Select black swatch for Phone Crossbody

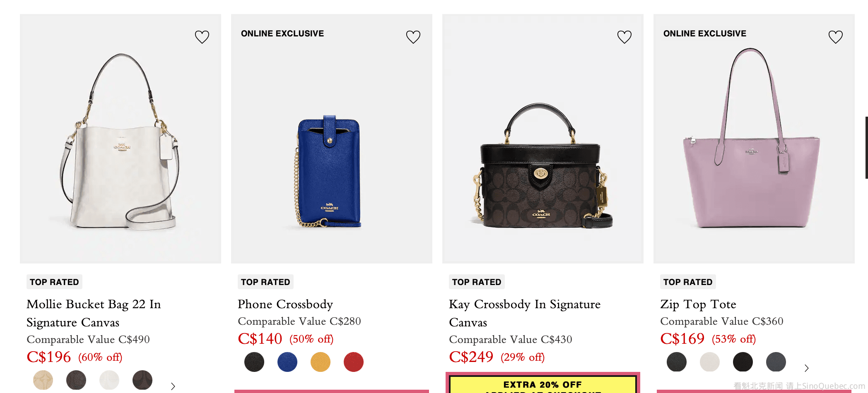point(254,362)
